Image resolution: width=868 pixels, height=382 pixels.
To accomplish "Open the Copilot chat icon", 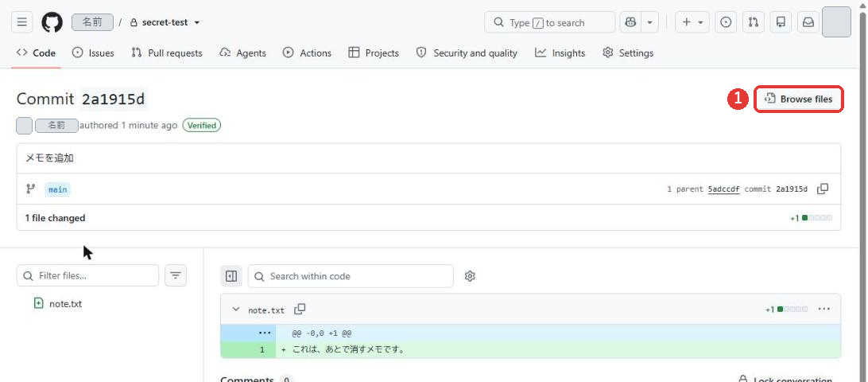I will pyautogui.click(x=630, y=22).
